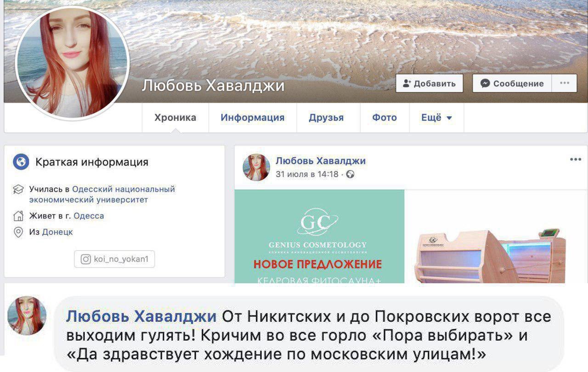Click the Одесса city link
Viewport: 588px width, 372px height.
[x=89, y=216]
